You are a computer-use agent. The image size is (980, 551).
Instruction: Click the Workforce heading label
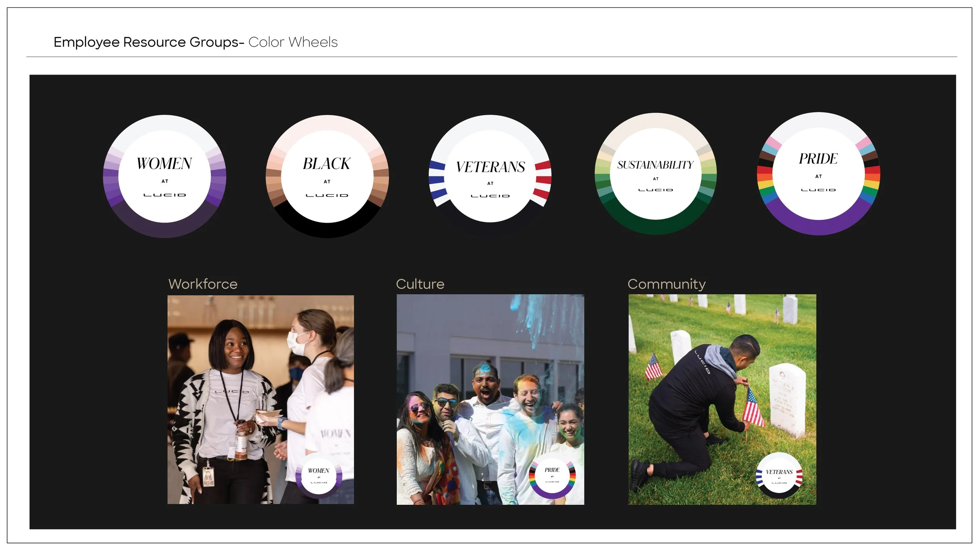pyautogui.click(x=203, y=284)
